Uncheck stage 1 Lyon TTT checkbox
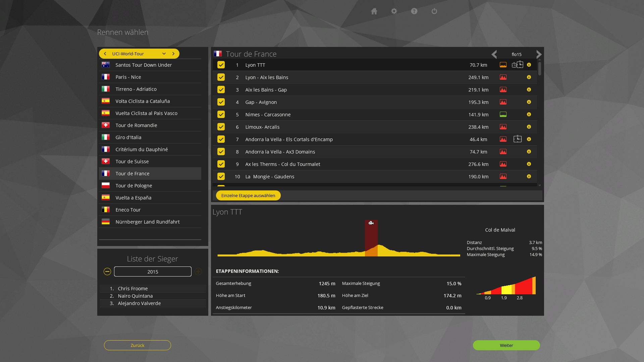This screenshot has width=644, height=362. [221, 65]
